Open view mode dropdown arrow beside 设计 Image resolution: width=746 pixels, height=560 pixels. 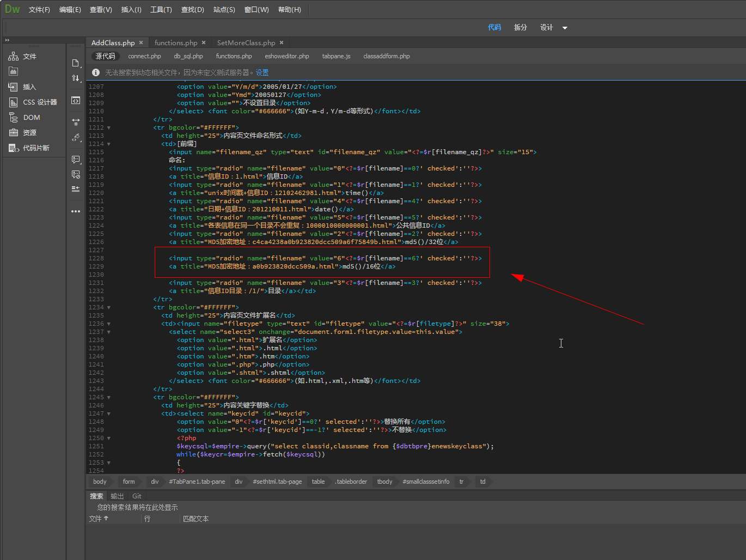pos(565,28)
